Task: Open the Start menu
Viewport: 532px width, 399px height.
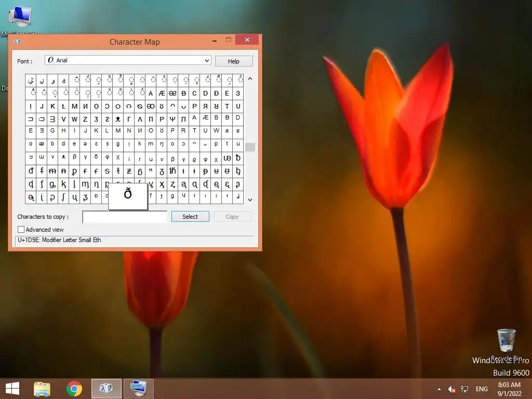Action: click(12, 389)
